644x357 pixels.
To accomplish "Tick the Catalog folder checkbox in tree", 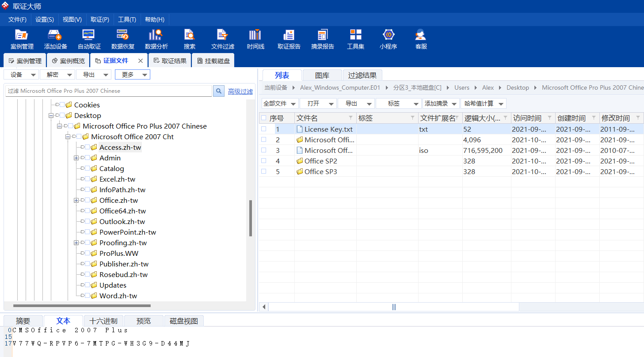I will 87,168.
